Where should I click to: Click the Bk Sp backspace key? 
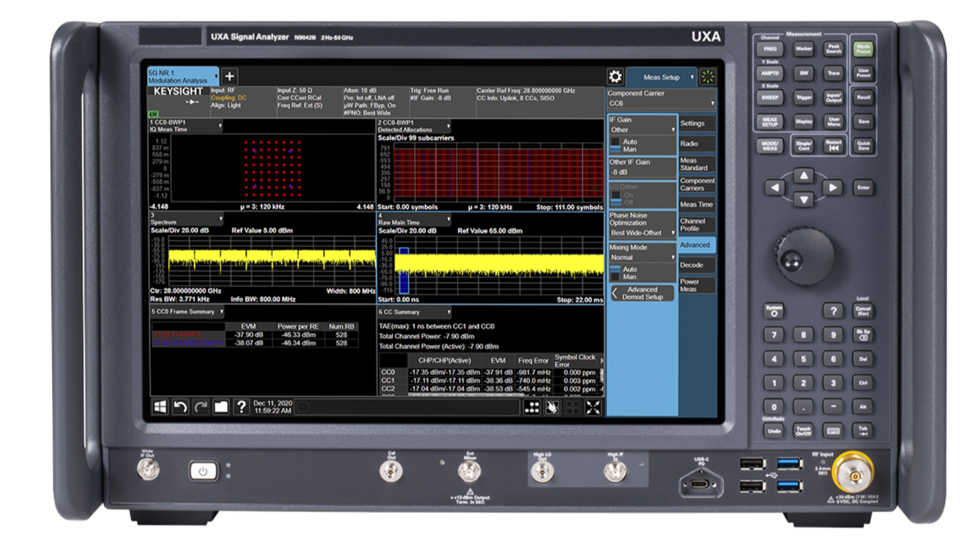click(x=863, y=334)
